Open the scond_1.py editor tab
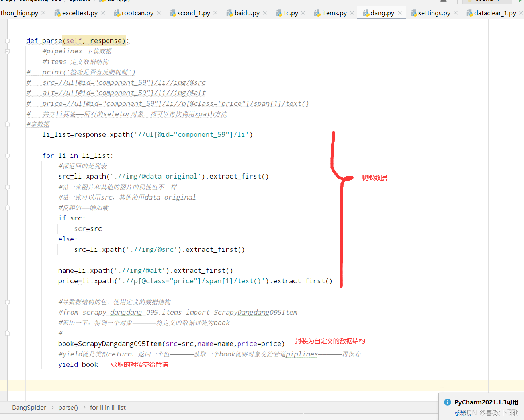The image size is (524, 420). 194,13
